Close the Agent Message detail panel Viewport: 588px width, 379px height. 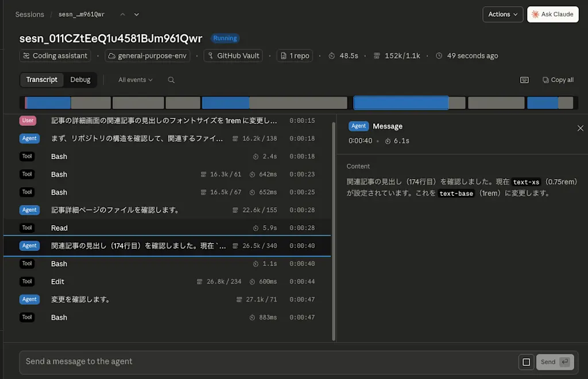click(x=580, y=128)
